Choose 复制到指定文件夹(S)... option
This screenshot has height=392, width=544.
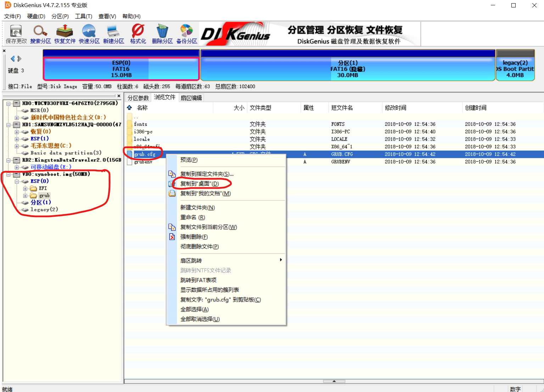(x=207, y=174)
